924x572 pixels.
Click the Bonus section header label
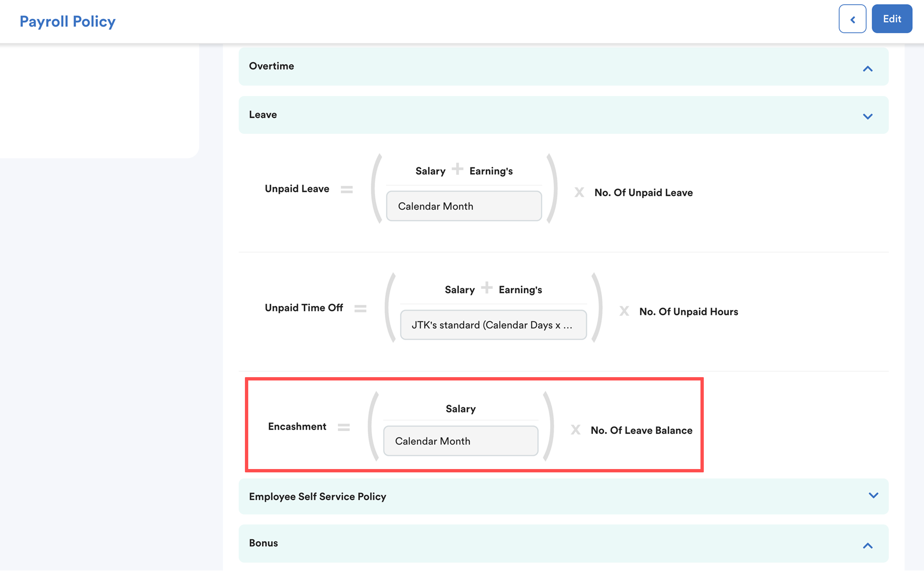[x=263, y=543]
